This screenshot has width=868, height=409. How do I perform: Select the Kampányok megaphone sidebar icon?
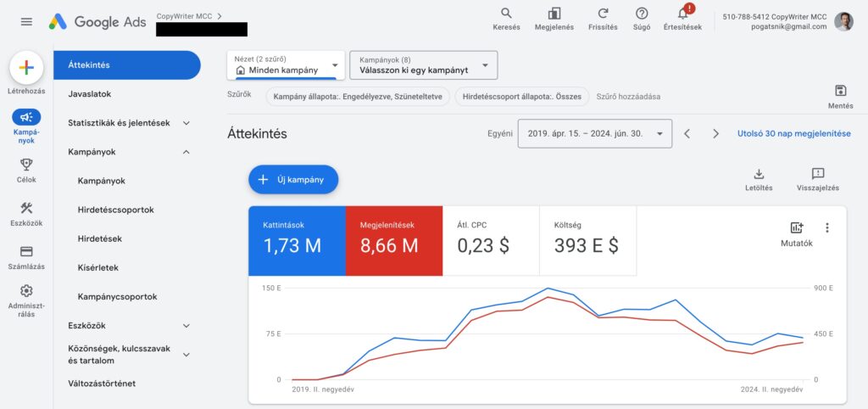pyautogui.click(x=26, y=117)
